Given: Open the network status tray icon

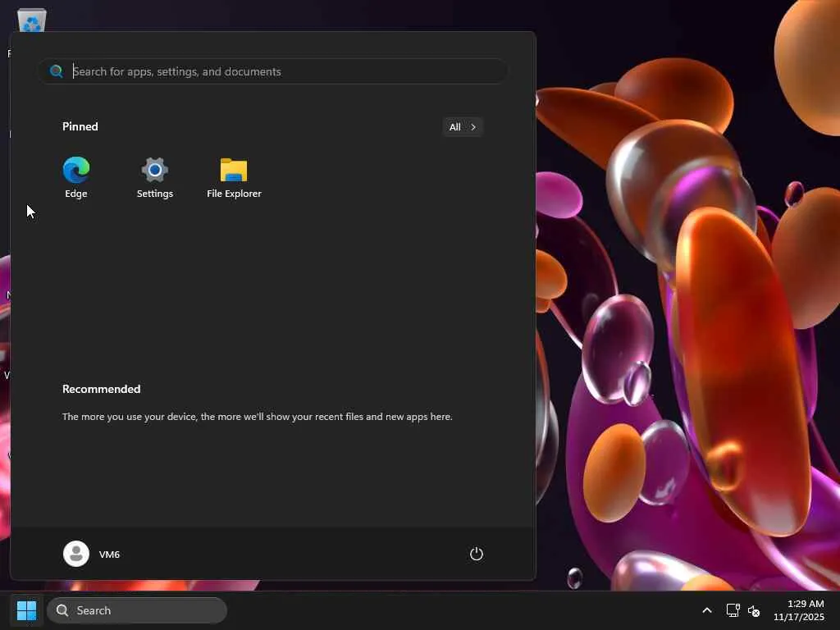Looking at the screenshot, I should coord(733,610).
